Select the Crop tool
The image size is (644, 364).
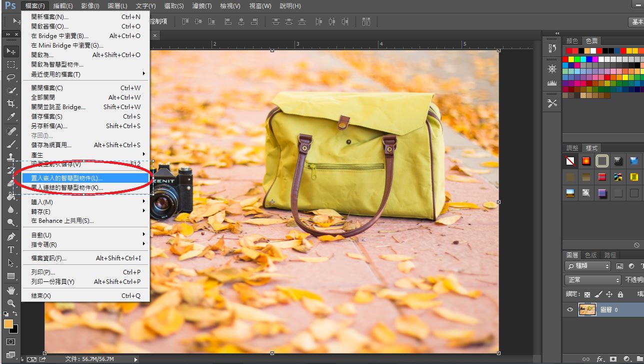(x=11, y=104)
